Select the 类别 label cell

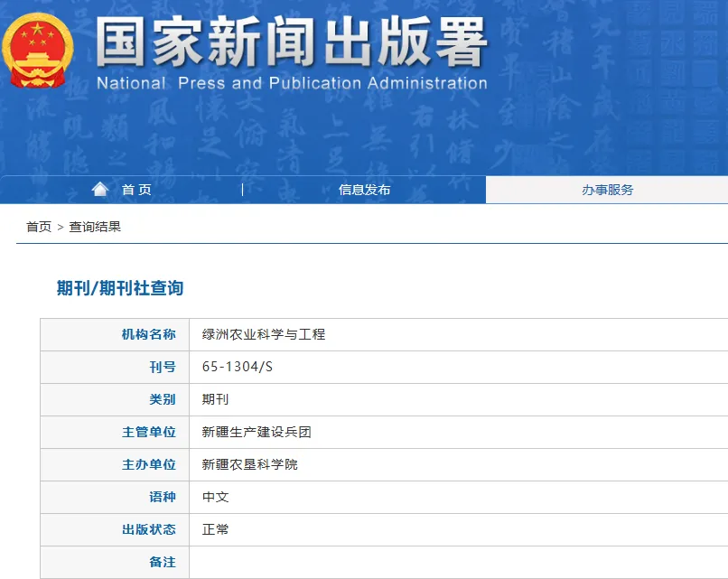coord(115,400)
